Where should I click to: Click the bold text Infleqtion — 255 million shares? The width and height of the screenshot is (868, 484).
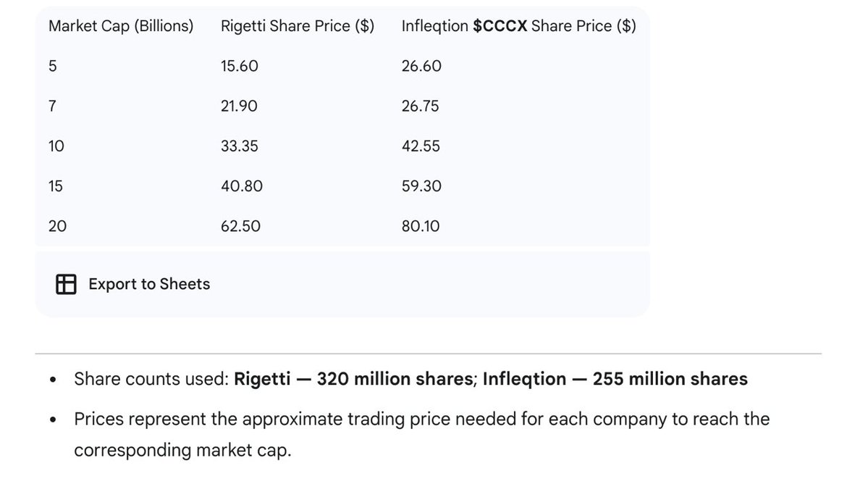(x=615, y=379)
